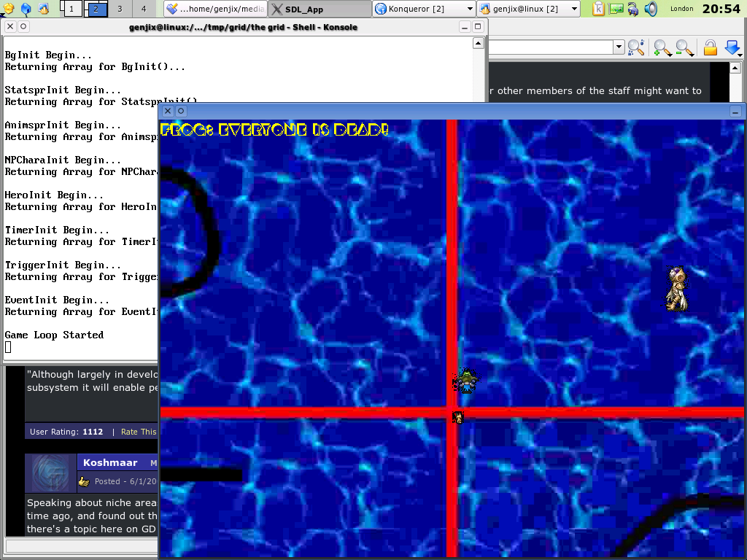Switch to virtual desktop 4
The width and height of the screenshot is (747, 560).
point(143,9)
